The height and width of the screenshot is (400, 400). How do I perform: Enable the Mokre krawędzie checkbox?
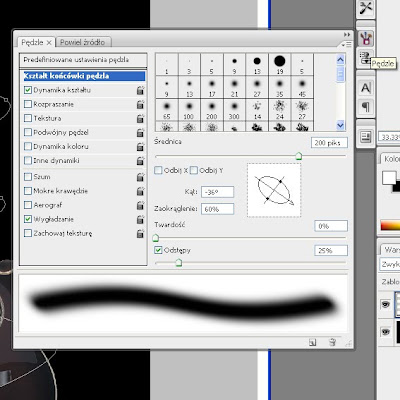pyautogui.click(x=28, y=191)
